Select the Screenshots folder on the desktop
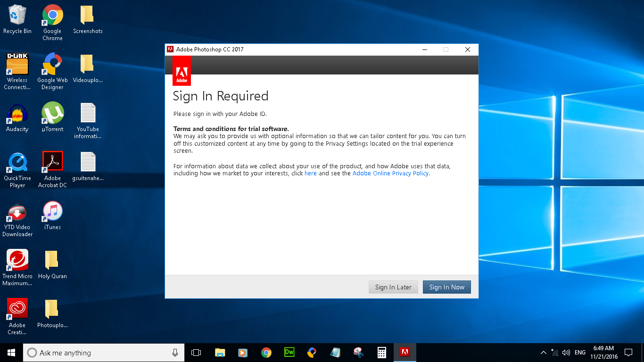The image size is (644, 362). click(88, 19)
